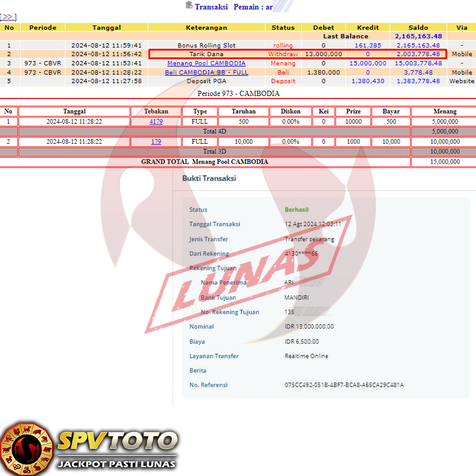This screenshot has width=476, height=476.
Task: Click the 179 tebakan number link
Action: pyautogui.click(x=156, y=142)
